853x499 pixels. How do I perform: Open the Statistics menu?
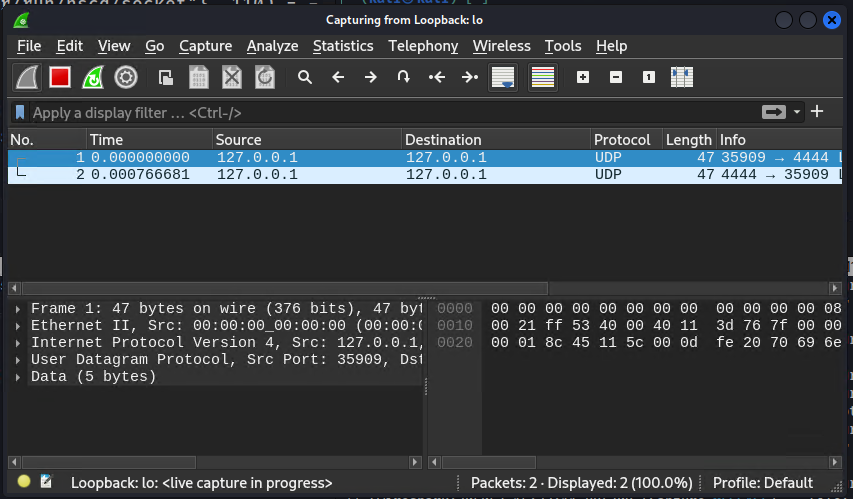[342, 46]
